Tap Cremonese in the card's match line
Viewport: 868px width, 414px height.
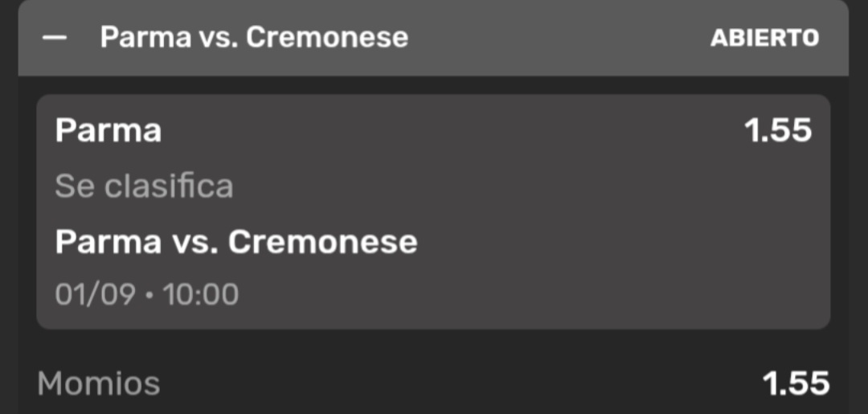[323, 242]
